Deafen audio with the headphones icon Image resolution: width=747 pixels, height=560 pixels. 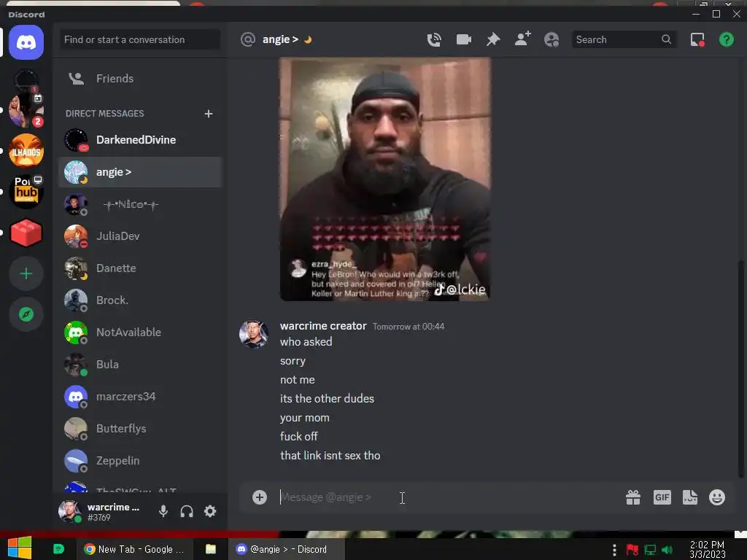(187, 511)
